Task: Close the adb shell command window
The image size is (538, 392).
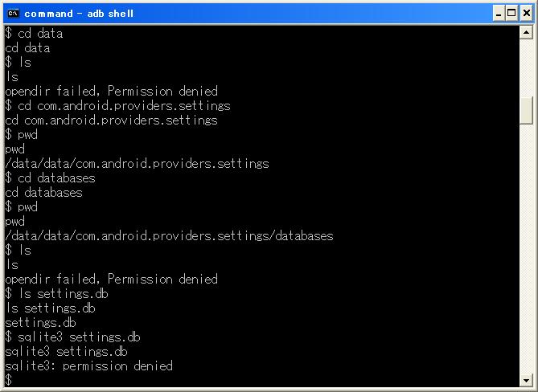Action: 527,14
